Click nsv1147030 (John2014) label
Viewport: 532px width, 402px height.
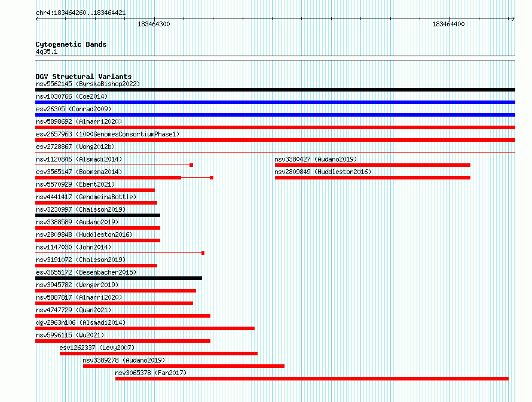[74, 247]
